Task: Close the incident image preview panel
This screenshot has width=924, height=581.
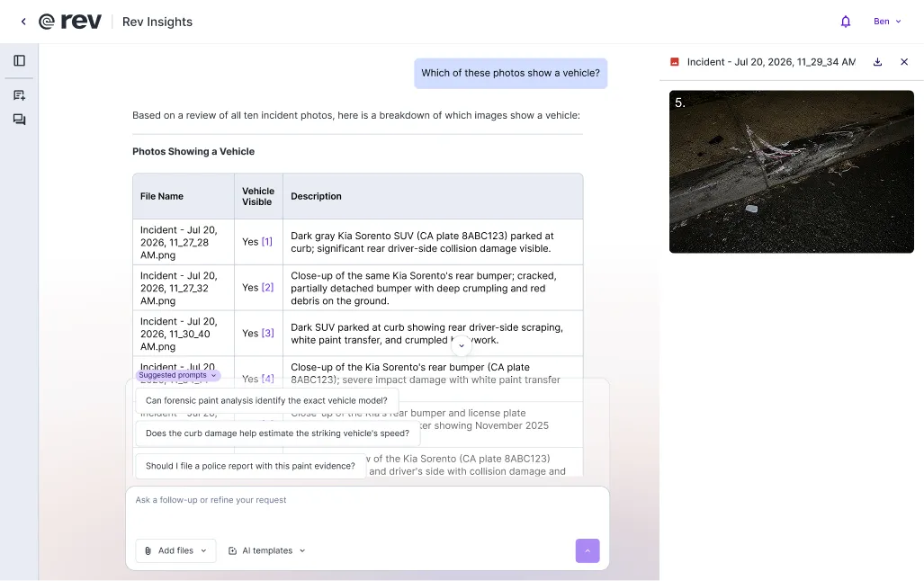Action: coord(904,62)
